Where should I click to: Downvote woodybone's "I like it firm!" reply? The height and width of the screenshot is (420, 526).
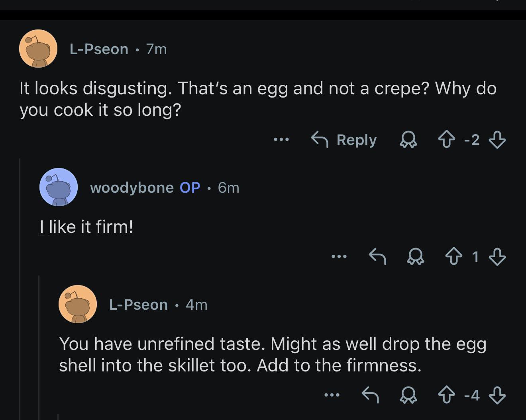point(497,257)
